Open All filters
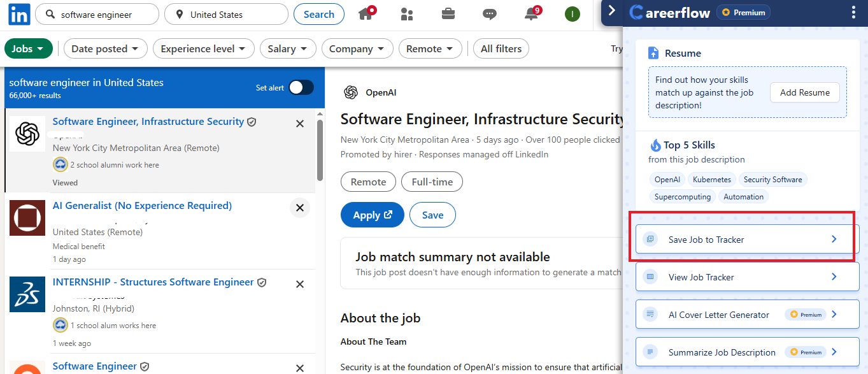The height and width of the screenshot is (374, 868). point(501,48)
